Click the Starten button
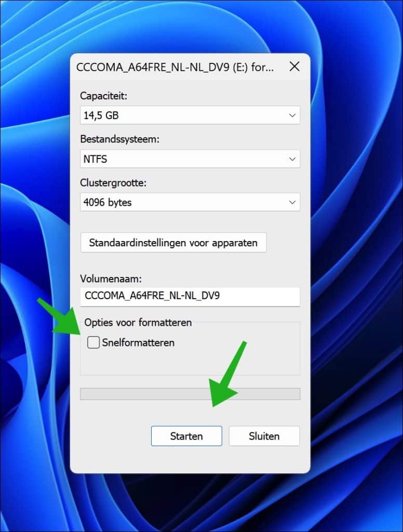Screen dimensions: 403x532 (186, 436)
